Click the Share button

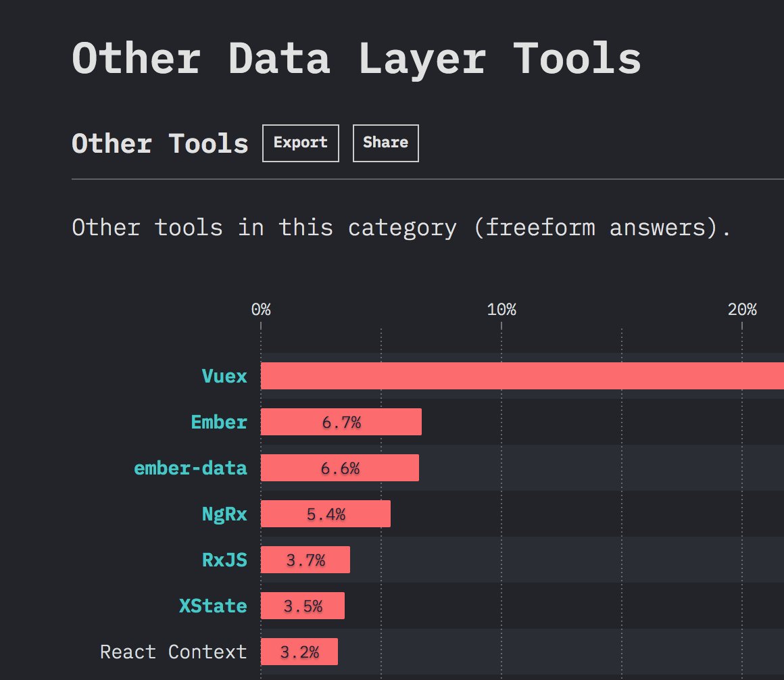(x=385, y=143)
